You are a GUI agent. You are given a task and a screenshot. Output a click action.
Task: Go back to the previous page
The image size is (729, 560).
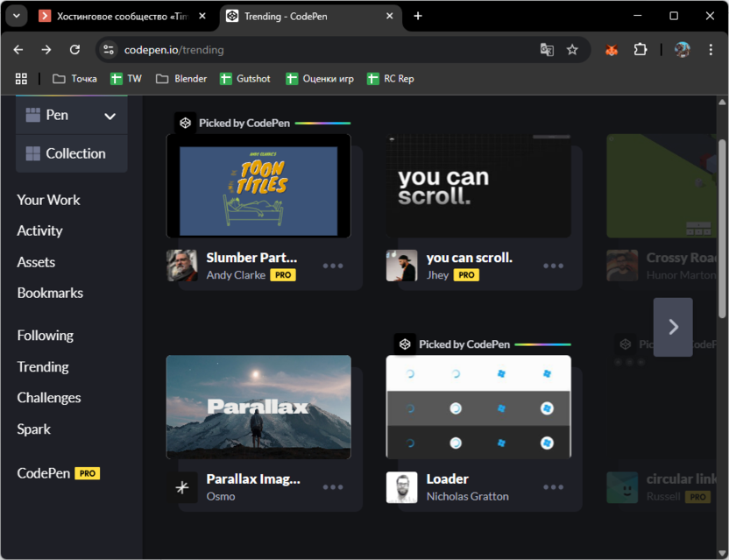18,49
